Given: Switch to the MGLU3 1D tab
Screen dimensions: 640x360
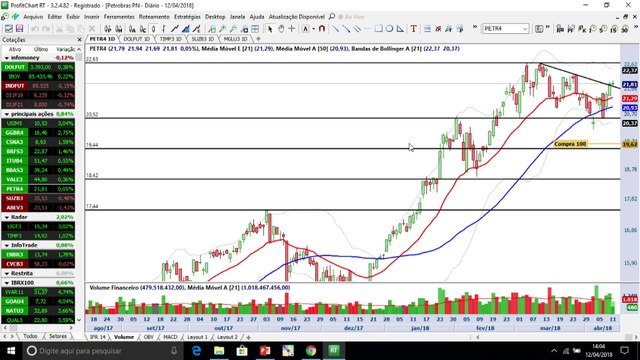Looking at the screenshot, I should tap(236, 39).
